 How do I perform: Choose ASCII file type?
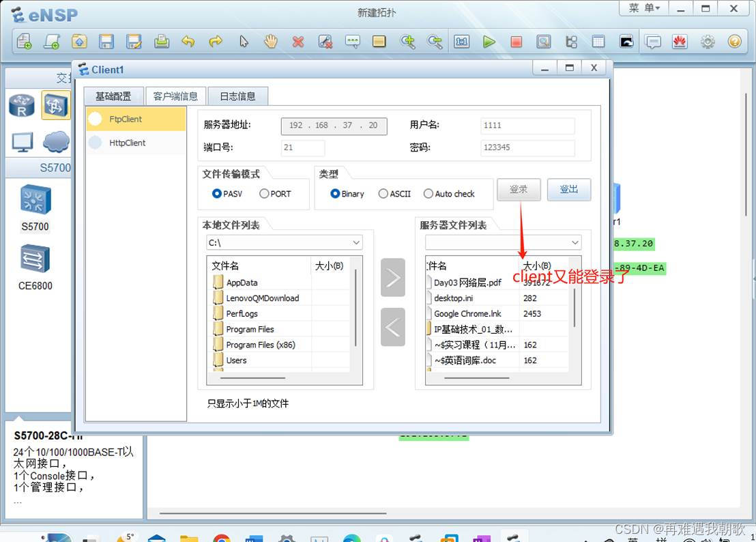(383, 194)
